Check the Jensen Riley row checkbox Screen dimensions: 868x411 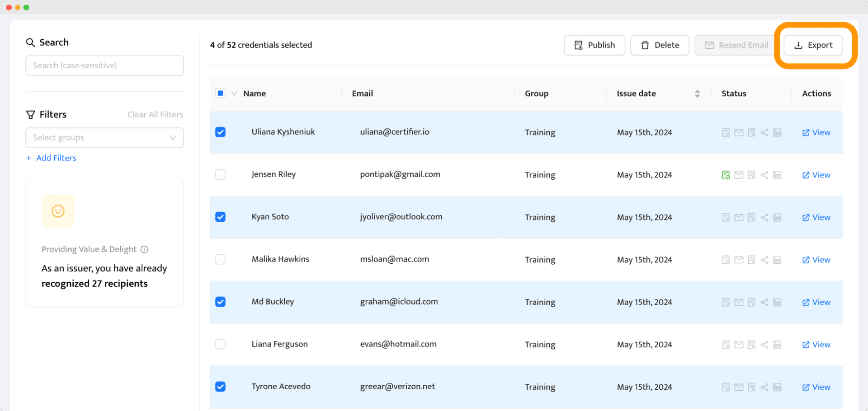pyautogui.click(x=220, y=174)
